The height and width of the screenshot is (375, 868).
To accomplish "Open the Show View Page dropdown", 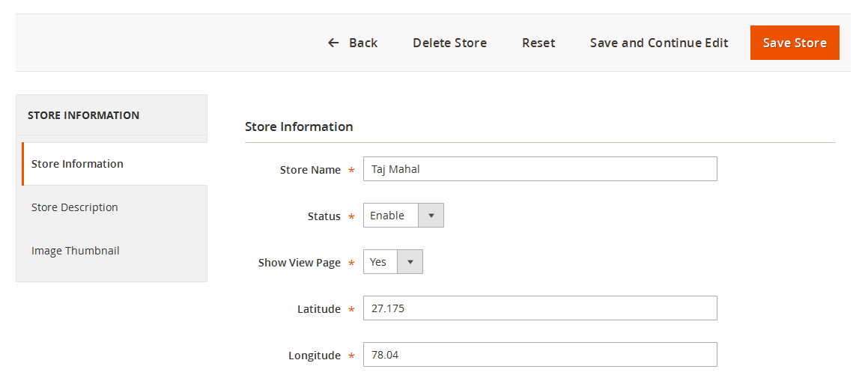I will (392, 262).
